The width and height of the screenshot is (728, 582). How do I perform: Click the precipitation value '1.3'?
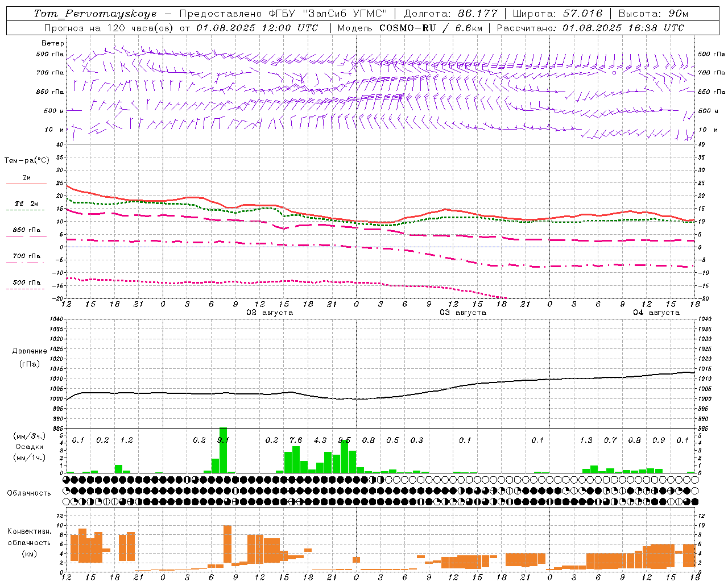586,440
